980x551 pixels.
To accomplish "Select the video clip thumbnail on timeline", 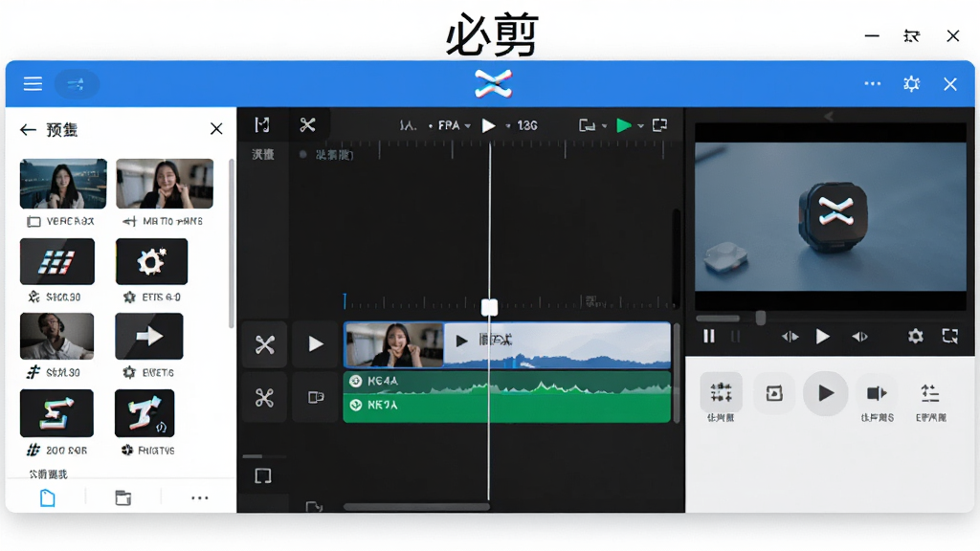I will pyautogui.click(x=394, y=344).
